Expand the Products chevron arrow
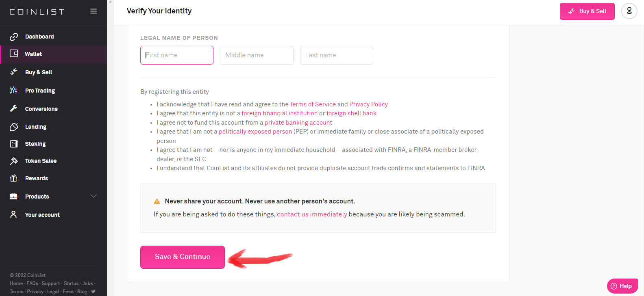Screen dimensions: 644x296 click(94, 196)
